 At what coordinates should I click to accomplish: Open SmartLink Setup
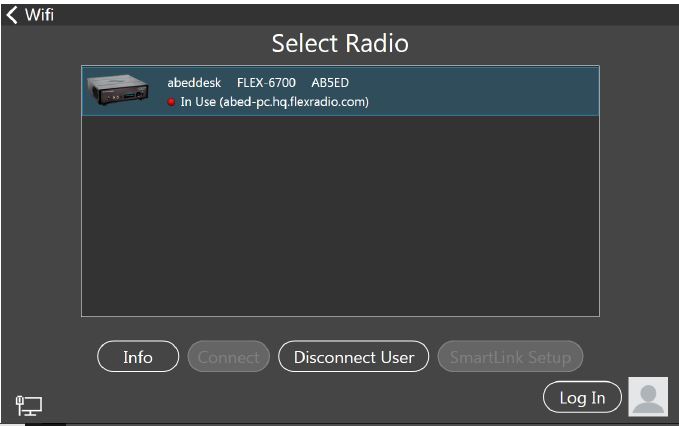coord(510,356)
